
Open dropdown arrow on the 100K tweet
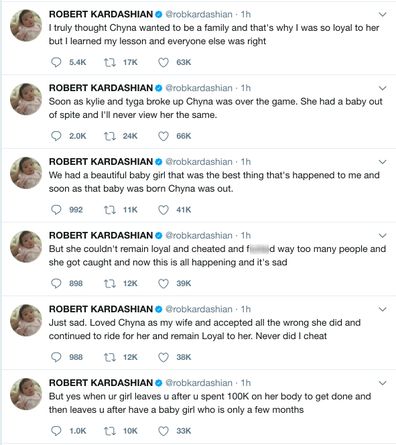(x=383, y=383)
